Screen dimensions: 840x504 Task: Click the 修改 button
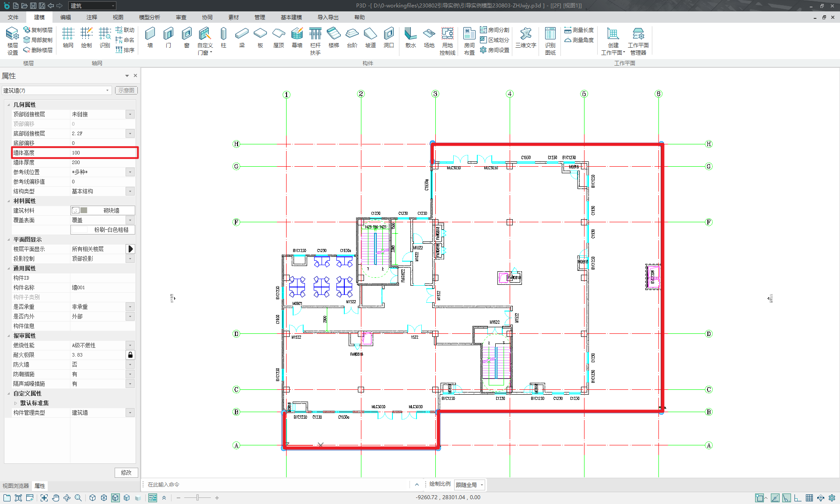pyautogui.click(x=126, y=472)
